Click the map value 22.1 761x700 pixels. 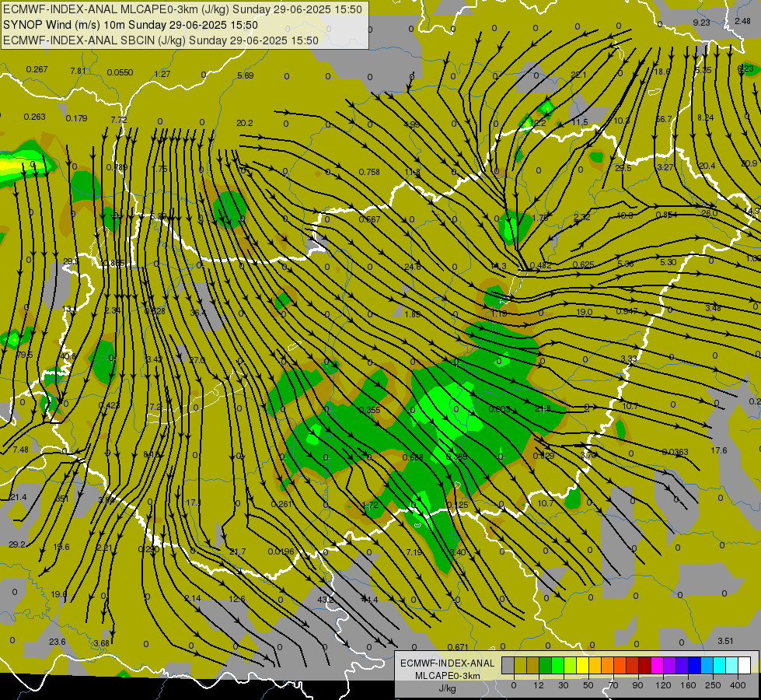(578, 75)
